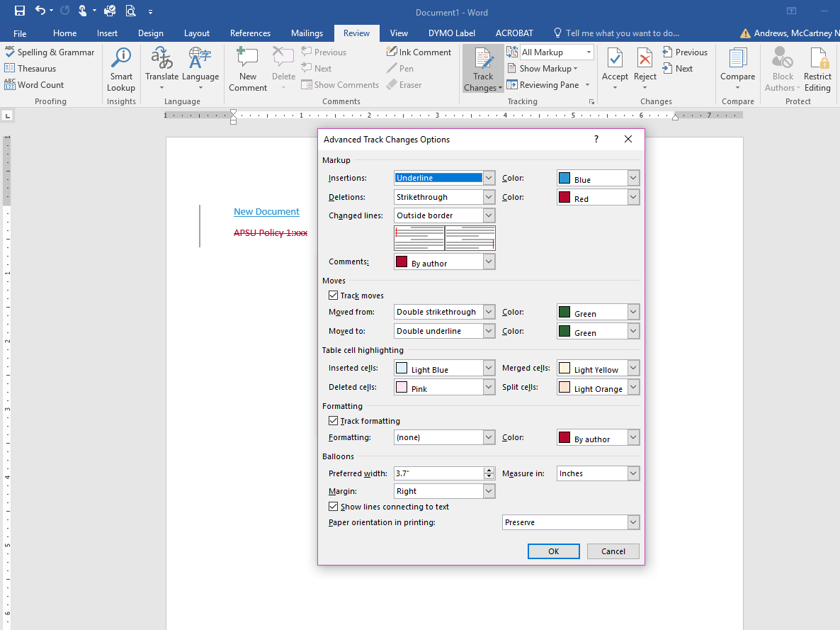Disable Show lines connecting to text
Image resolution: width=840 pixels, height=630 pixels.
coord(334,507)
